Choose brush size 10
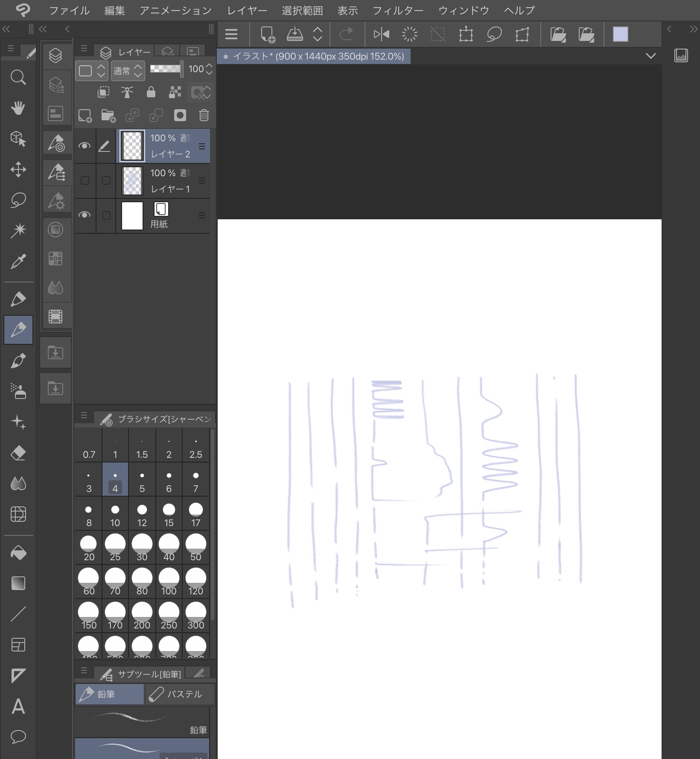The image size is (700, 759). tap(115, 514)
